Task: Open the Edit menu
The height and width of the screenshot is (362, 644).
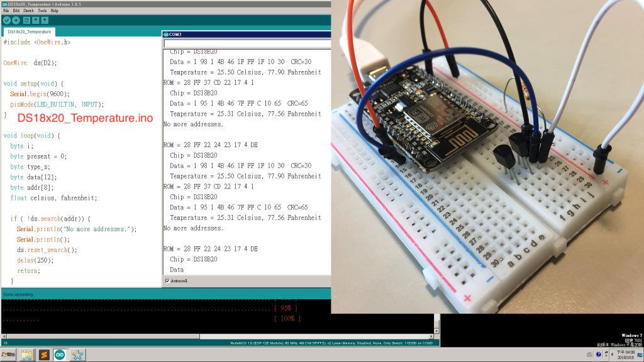Action: click(16, 11)
